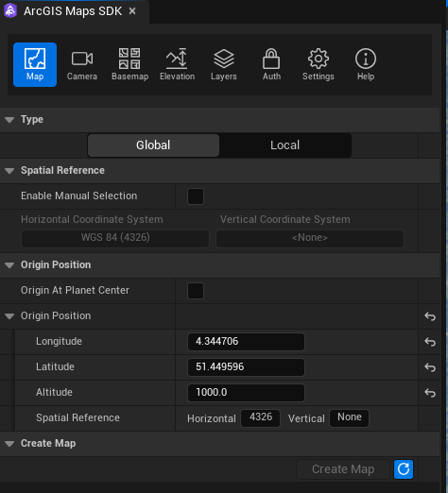Screen dimensions: 448x493
Task: Open the Horizontal Coordinate System WGS 84 dropdown
Action: [x=115, y=238]
